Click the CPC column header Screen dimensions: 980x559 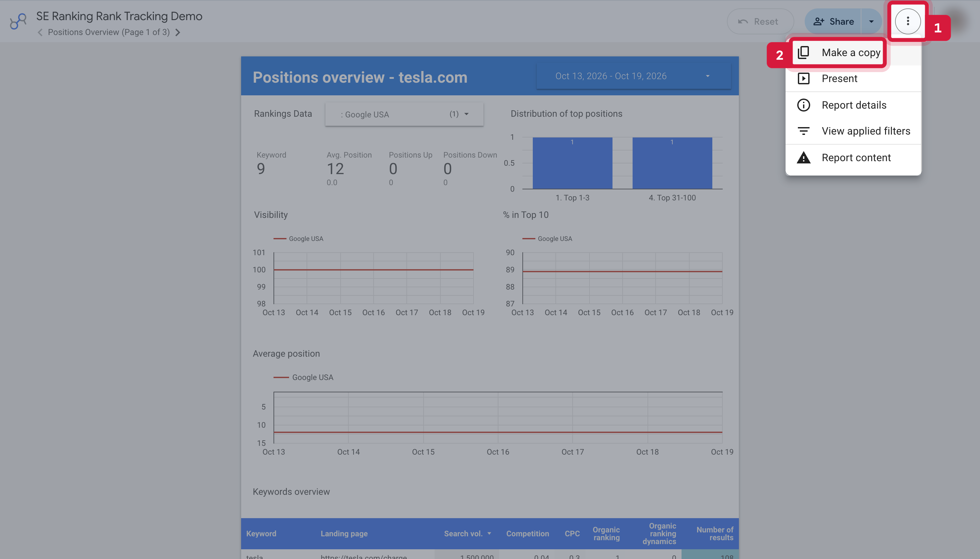click(x=572, y=533)
